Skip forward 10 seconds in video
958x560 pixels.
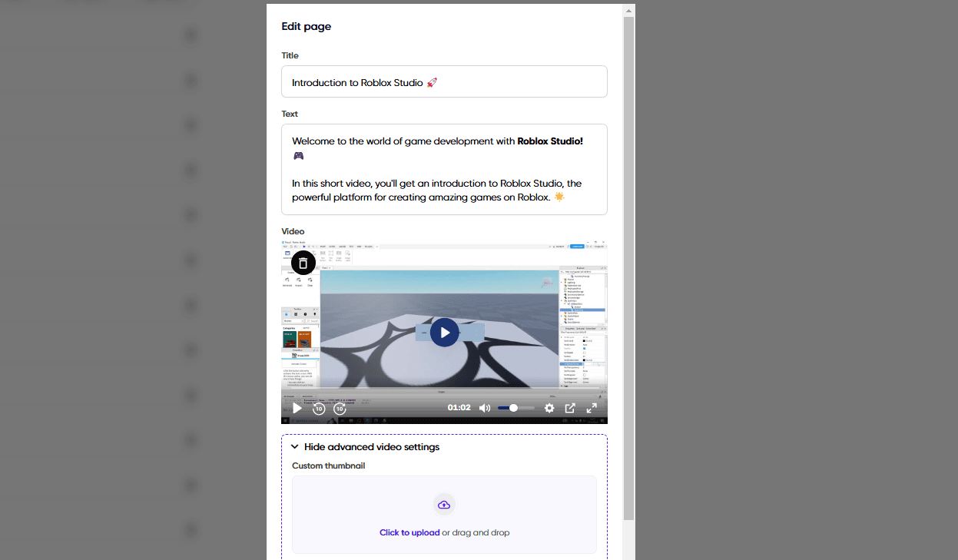[340, 409]
